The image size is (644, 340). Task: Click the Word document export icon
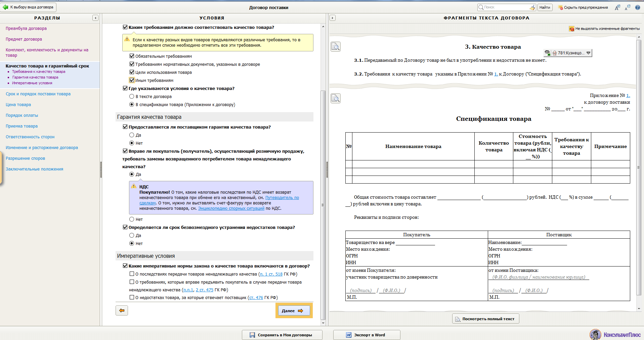[349, 335]
